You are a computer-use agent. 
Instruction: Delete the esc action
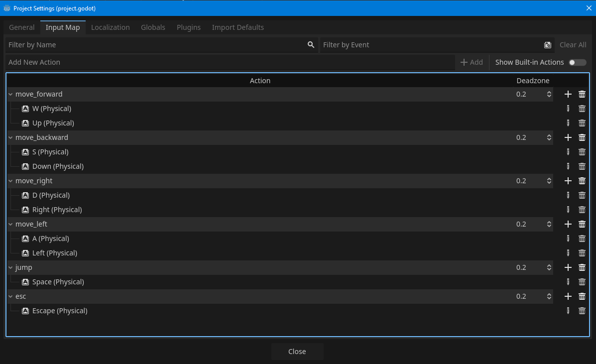coord(582,296)
